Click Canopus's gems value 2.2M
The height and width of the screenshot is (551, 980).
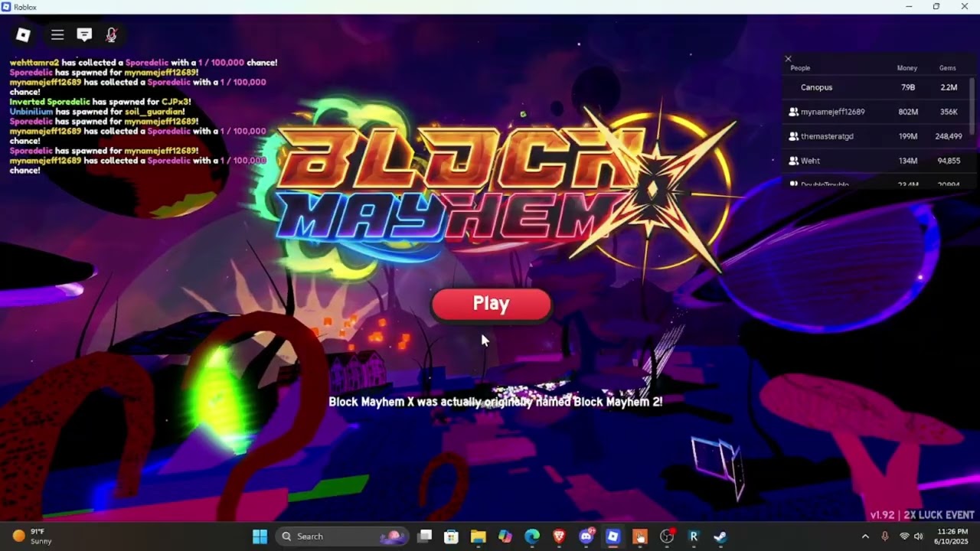pyautogui.click(x=948, y=87)
